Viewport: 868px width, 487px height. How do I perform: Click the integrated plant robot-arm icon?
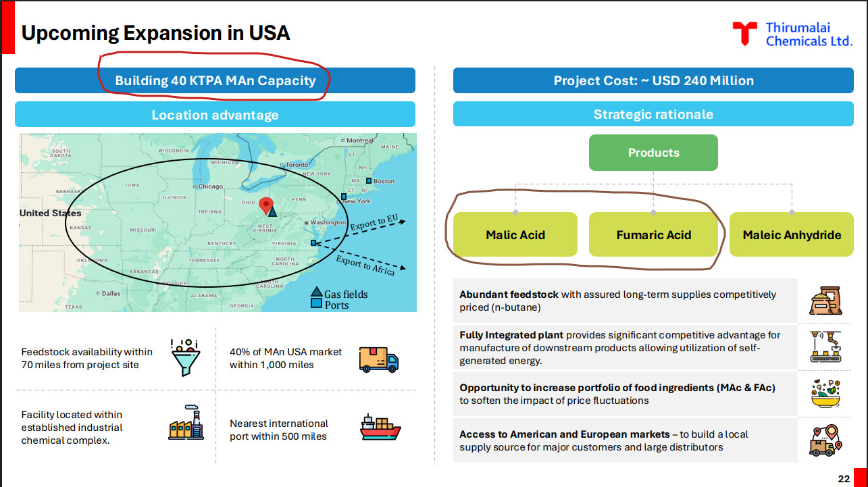pyautogui.click(x=825, y=347)
